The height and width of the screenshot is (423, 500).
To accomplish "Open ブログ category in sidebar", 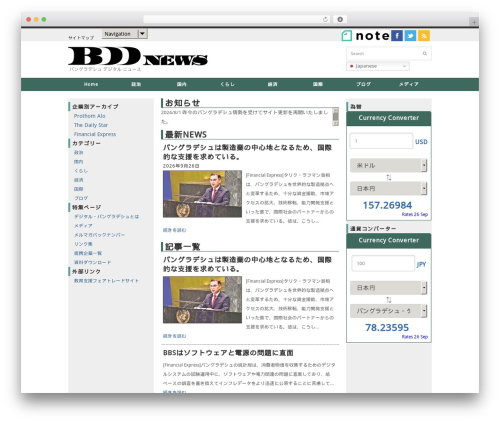I will point(81,198).
